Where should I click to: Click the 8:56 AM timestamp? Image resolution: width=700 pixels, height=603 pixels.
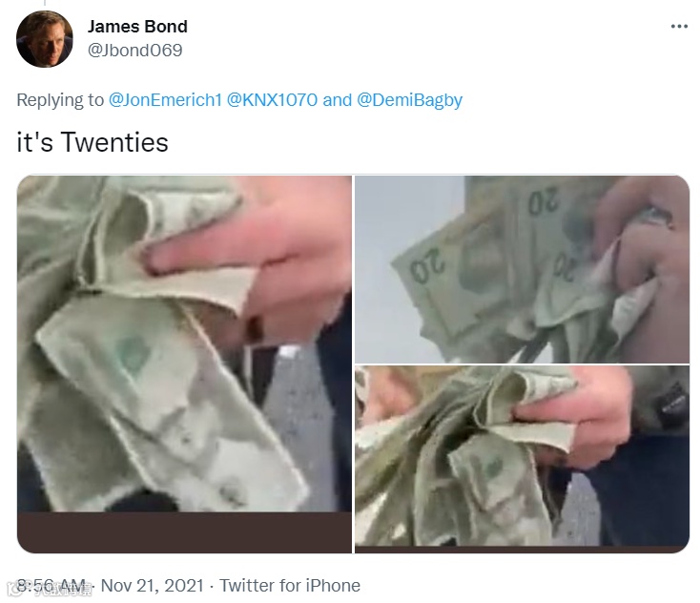point(51,586)
